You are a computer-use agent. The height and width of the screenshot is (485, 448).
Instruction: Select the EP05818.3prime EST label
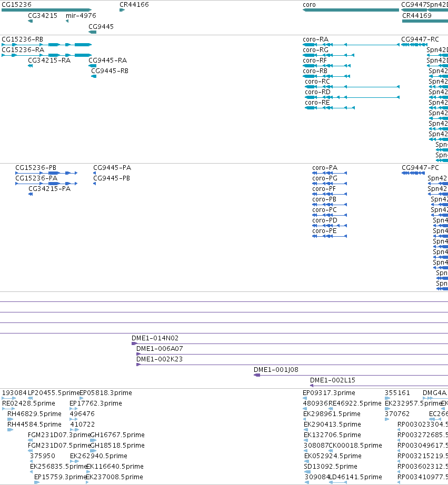(106, 393)
